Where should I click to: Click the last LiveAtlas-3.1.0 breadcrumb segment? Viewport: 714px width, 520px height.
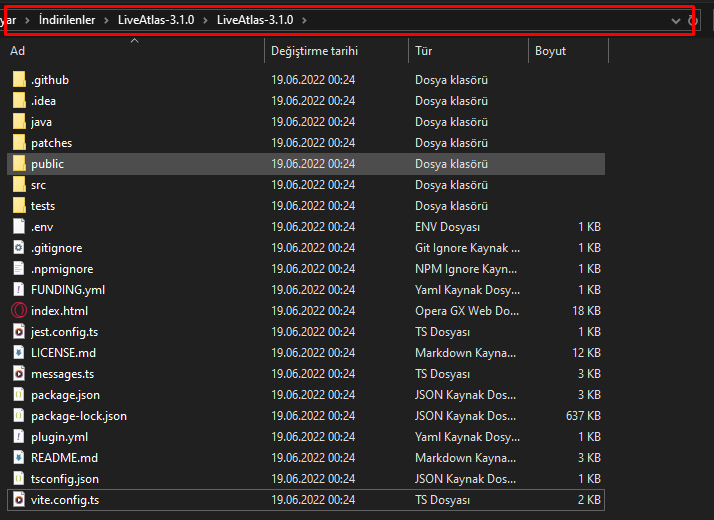[x=255, y=20]
